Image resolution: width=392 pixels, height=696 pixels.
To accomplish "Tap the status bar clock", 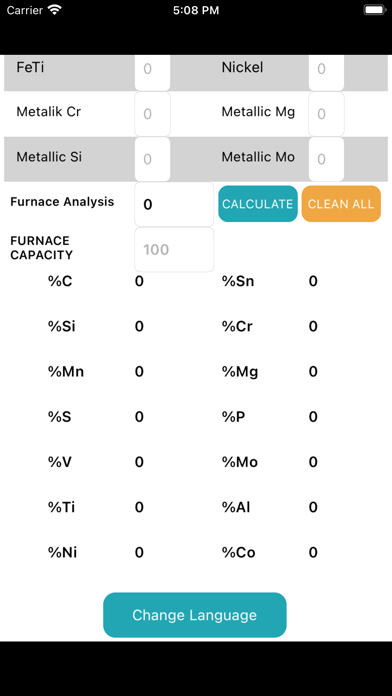I will click(196, 10).
